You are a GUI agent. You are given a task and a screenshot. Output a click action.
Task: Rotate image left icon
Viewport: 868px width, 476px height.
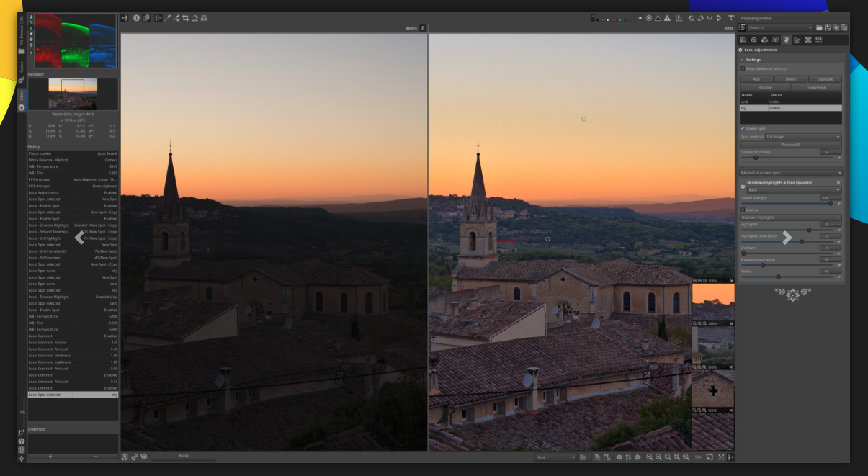coord(692,18)
